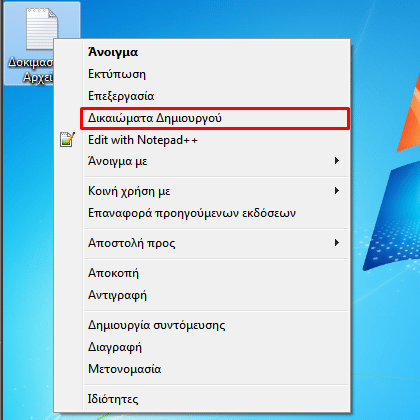Expand the Άνοιγμα με submenu arrow

pos(337,161)
